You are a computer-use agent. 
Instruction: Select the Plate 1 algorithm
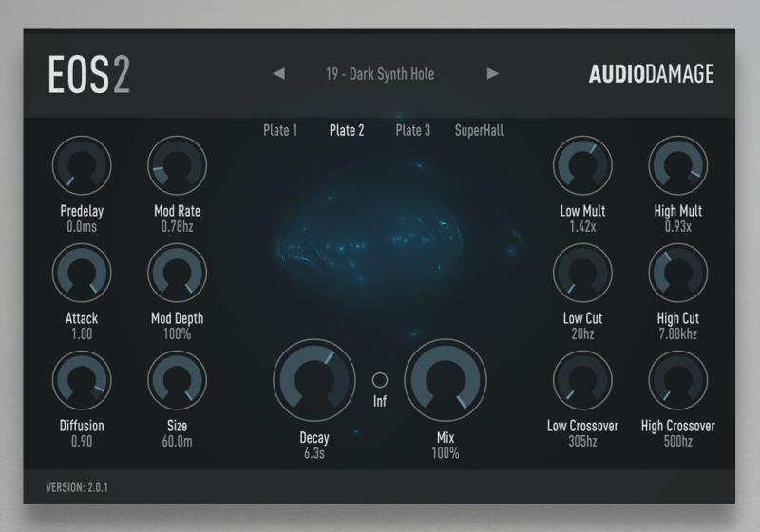click(280, 130)
